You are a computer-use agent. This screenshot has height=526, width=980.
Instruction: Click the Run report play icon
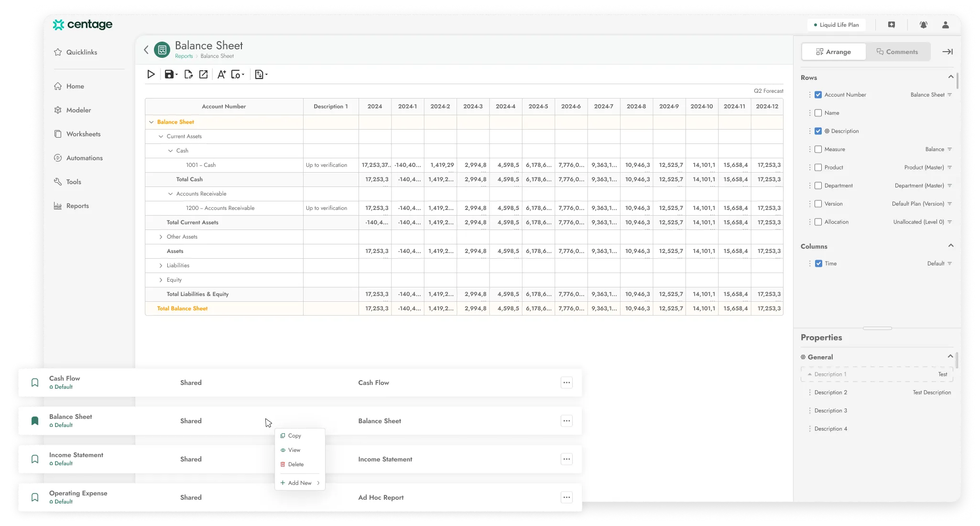[151, 74]
